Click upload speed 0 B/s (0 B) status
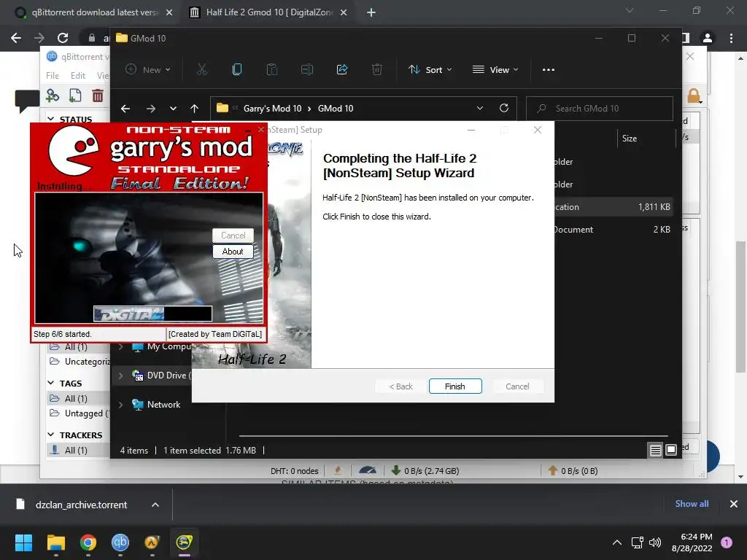Screen dimensions: 747x560 point(573,471)
